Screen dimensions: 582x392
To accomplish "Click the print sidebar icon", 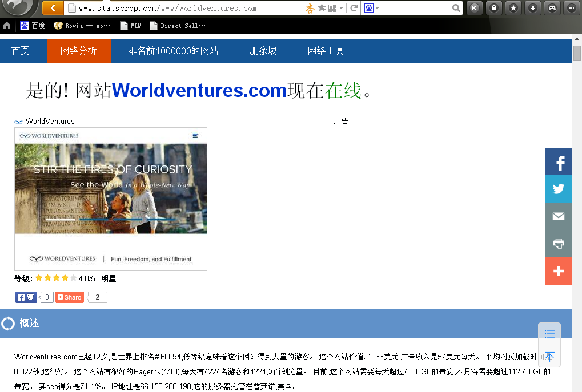I will 558,244.
